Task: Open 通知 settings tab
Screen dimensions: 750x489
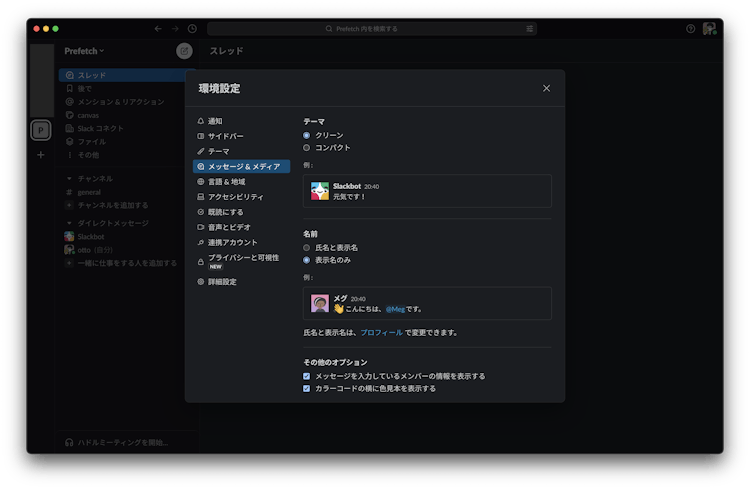Action: [x=242, y=121]
